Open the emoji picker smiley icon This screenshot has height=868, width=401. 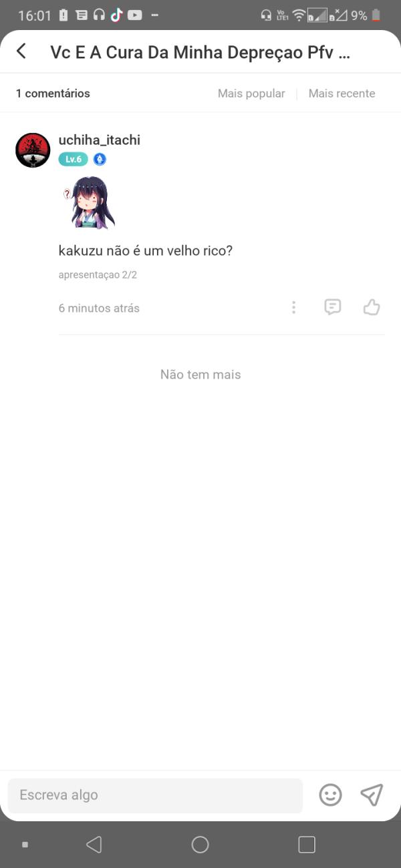point(330,795)
